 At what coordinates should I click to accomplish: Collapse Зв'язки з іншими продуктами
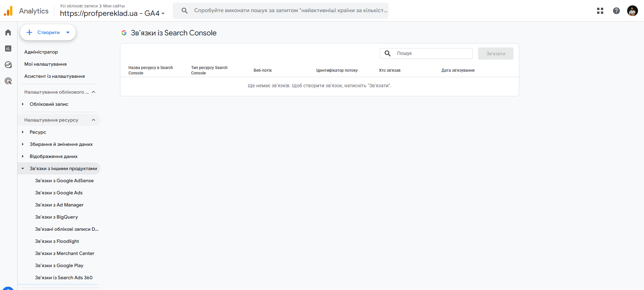(x=23, y=168)
